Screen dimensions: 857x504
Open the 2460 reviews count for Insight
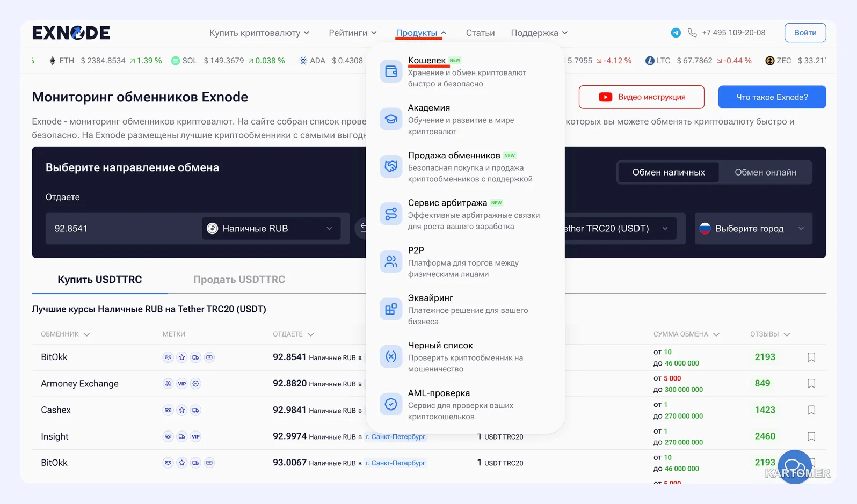765,436
